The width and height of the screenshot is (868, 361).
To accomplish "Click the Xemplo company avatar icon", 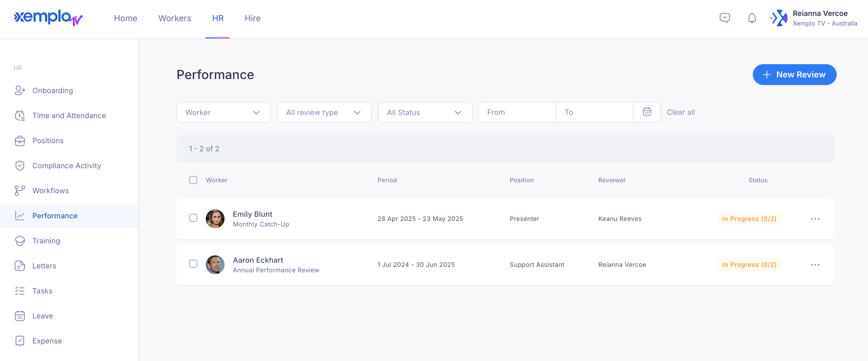I will point(779,18).
